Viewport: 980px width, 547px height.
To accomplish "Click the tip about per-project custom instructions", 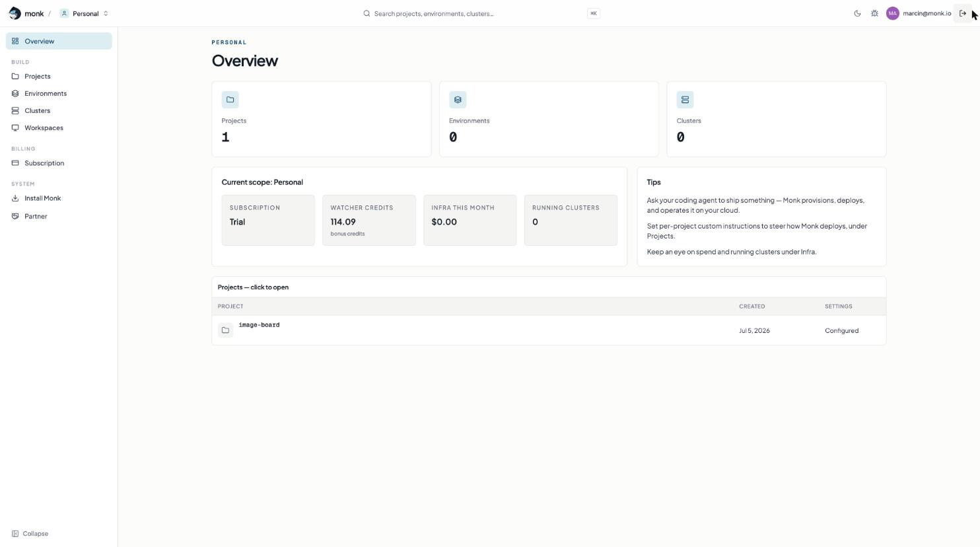I will coord(757,231).
